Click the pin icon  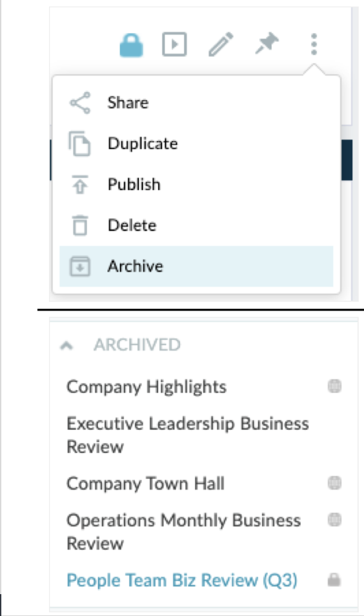pos(267,43)
